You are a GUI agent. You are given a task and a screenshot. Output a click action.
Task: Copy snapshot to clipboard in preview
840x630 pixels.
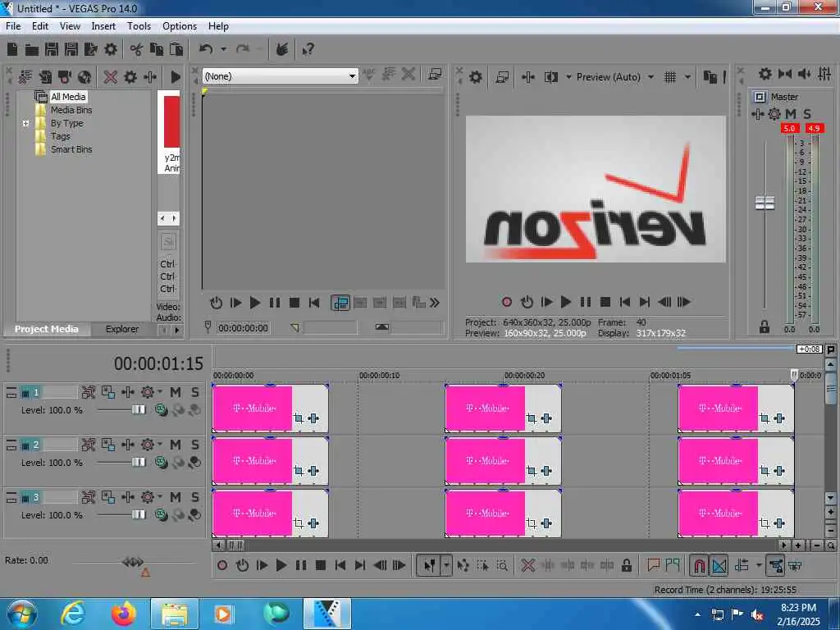(x=710, y=77)
